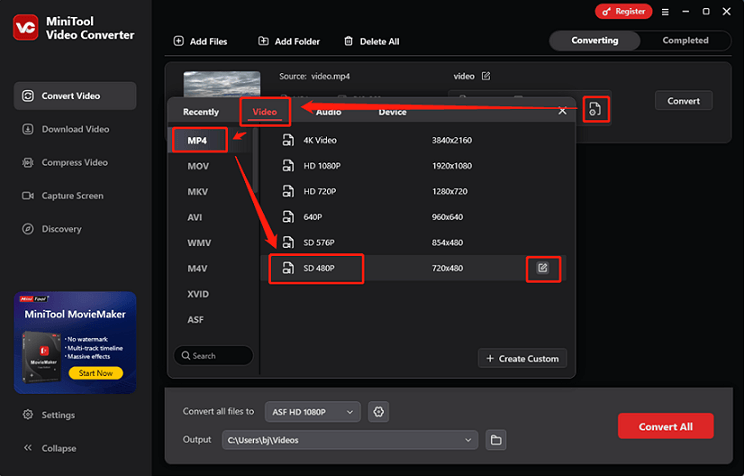Select the Video tab in the format popup
Image resolution: width=744 pixels, height=476 pixels.
[264, 112]
